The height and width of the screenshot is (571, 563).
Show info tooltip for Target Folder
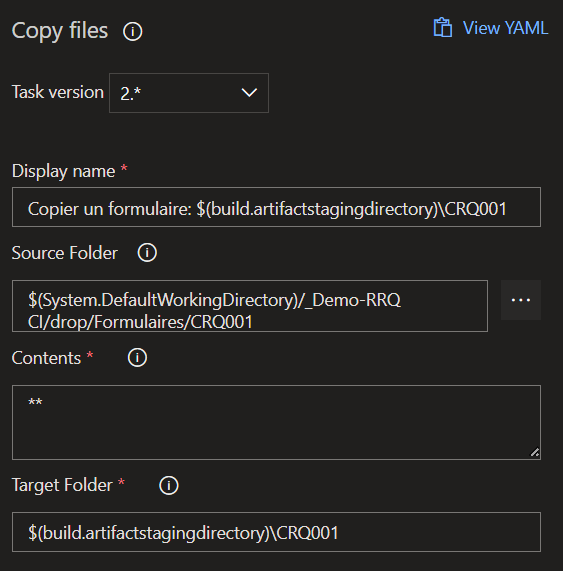(169, 485)
